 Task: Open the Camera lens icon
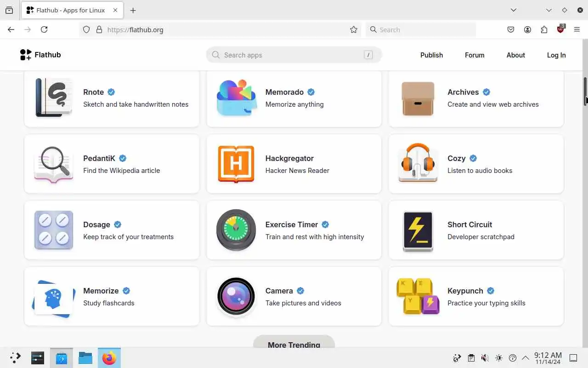coord(236,297)
